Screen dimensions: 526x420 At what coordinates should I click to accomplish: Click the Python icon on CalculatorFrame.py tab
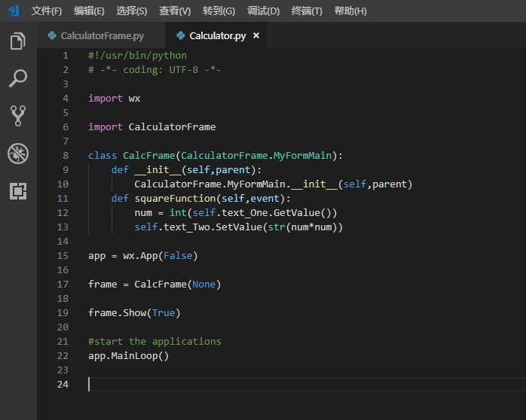52,35
